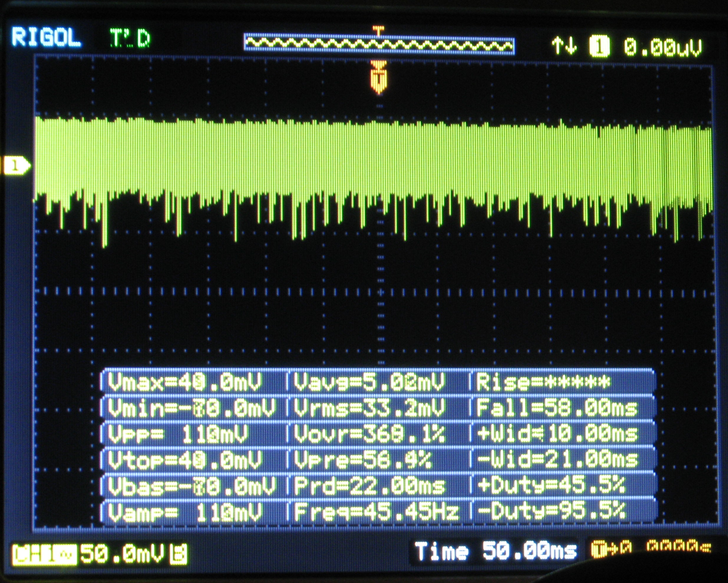The height and width of the screenshot is (583, 728).
Task: Click the channel 1 ground level marker
Action: [x=15, y=166]
